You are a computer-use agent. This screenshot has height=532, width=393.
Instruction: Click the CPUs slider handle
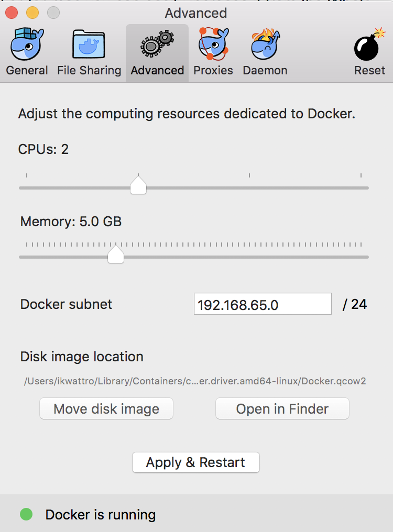(138, 185)
